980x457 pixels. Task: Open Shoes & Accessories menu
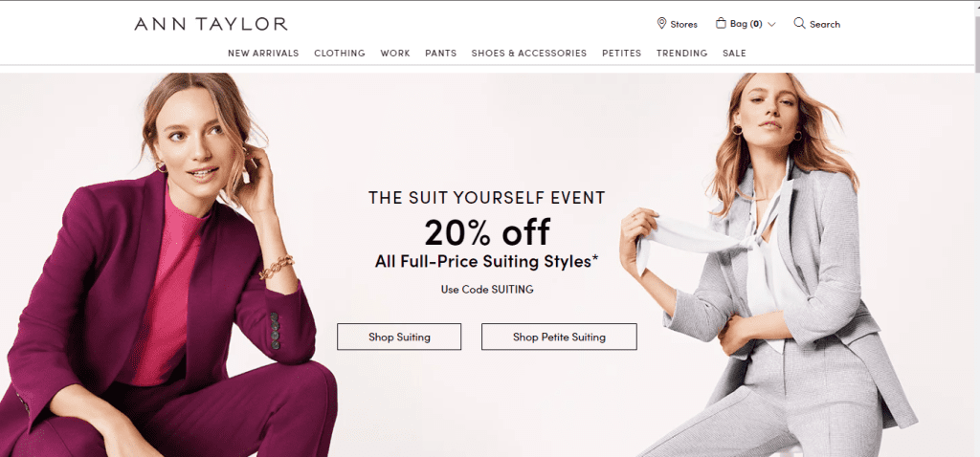pos(528,54)
